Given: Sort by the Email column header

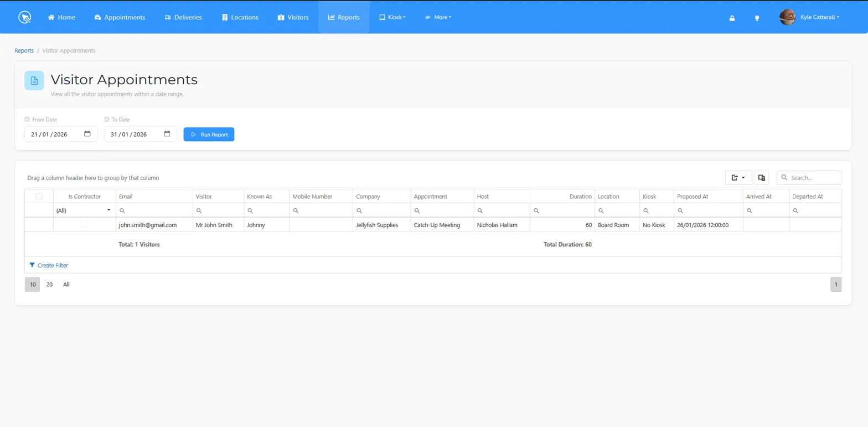Looking at the screenshot, I should 154,196.
